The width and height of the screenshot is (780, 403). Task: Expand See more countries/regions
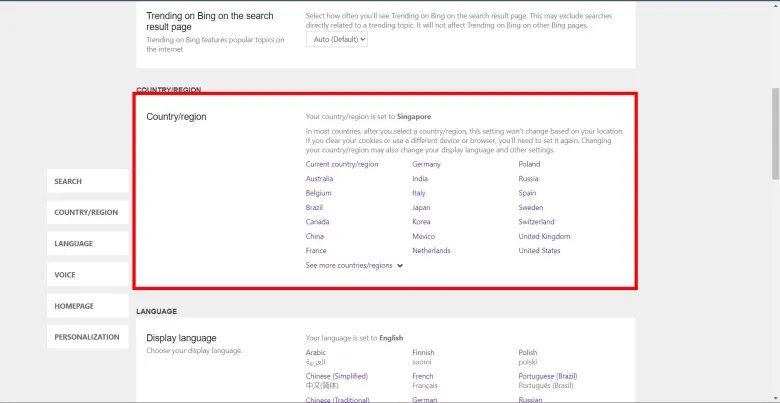(349, 265)
